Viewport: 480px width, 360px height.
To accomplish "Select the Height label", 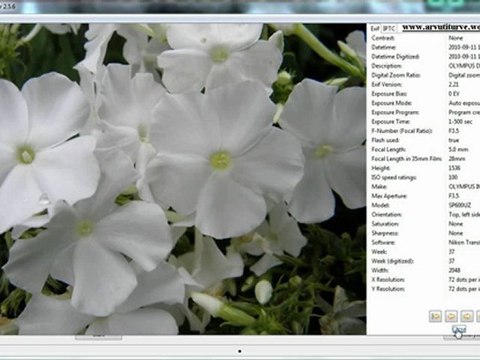I will pyautogui.click(x=380, y=168).
